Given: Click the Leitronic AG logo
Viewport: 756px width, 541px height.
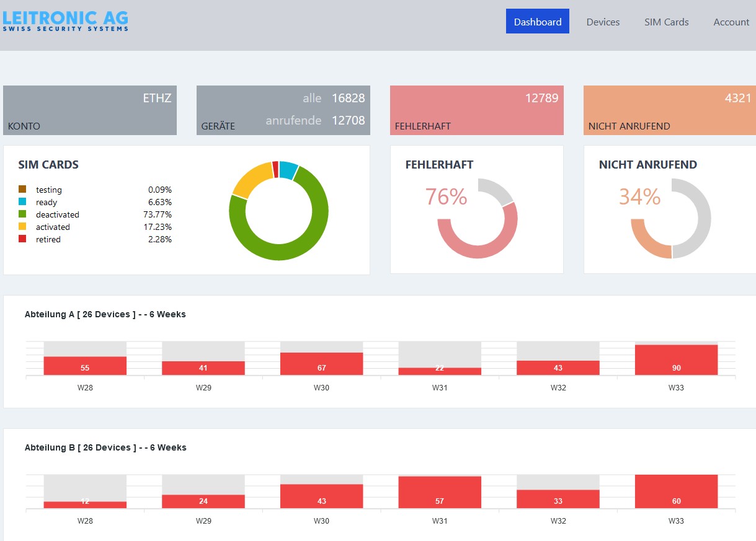Looking at the screenshot, I should pos(65,19).
